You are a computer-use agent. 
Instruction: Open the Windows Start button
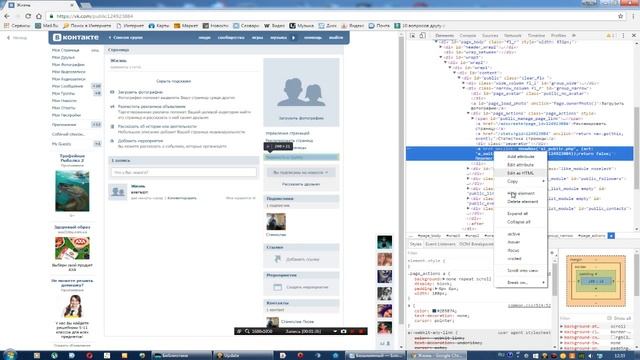coord(9,355)
